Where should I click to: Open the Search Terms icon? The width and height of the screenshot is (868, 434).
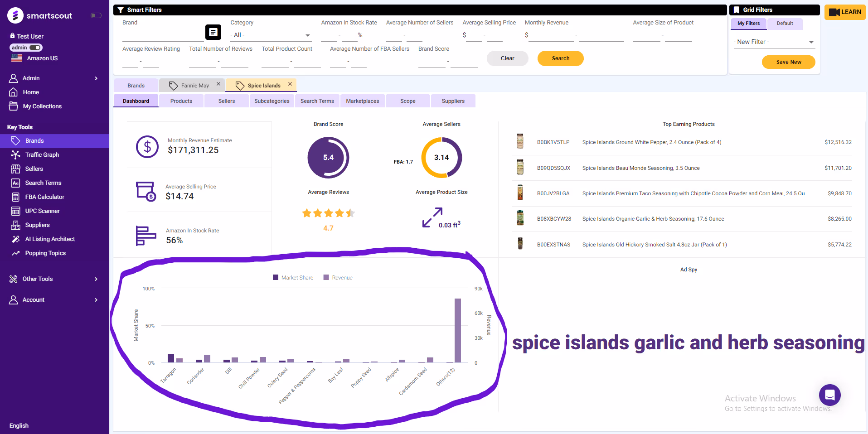pos(15,183)
